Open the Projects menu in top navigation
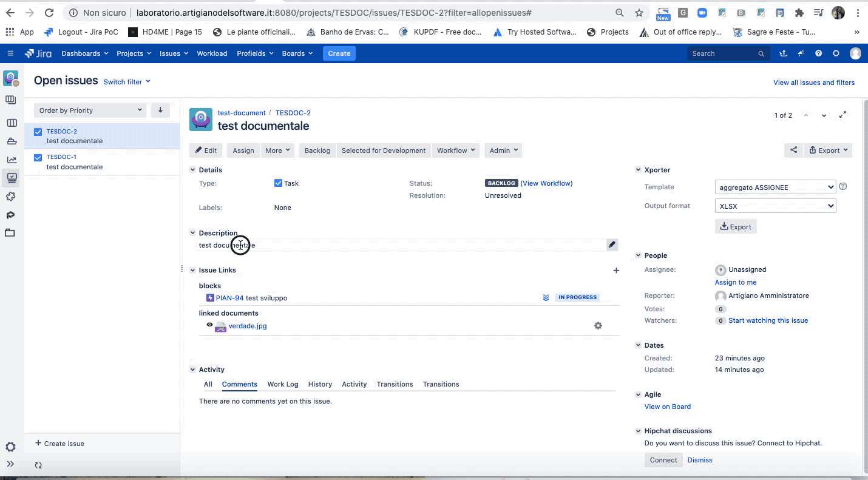 point(133,53)
